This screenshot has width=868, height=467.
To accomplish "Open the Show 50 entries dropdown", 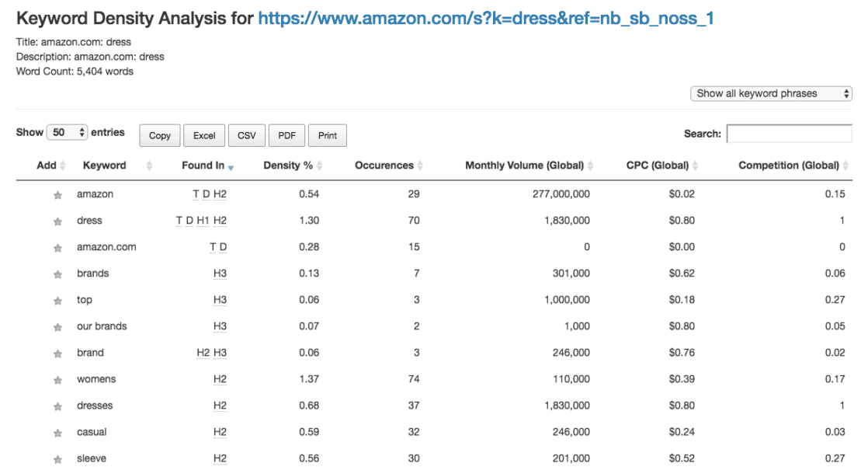I will (67, 132).
